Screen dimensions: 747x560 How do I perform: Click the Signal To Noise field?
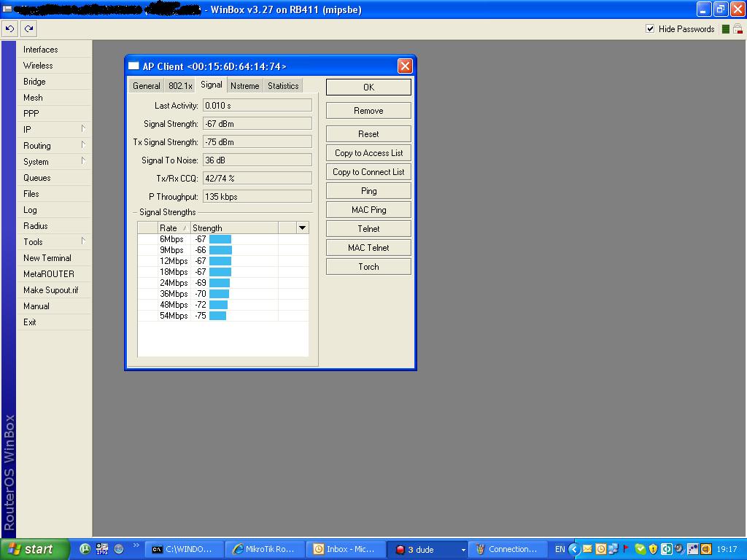[x=258, y=160]
